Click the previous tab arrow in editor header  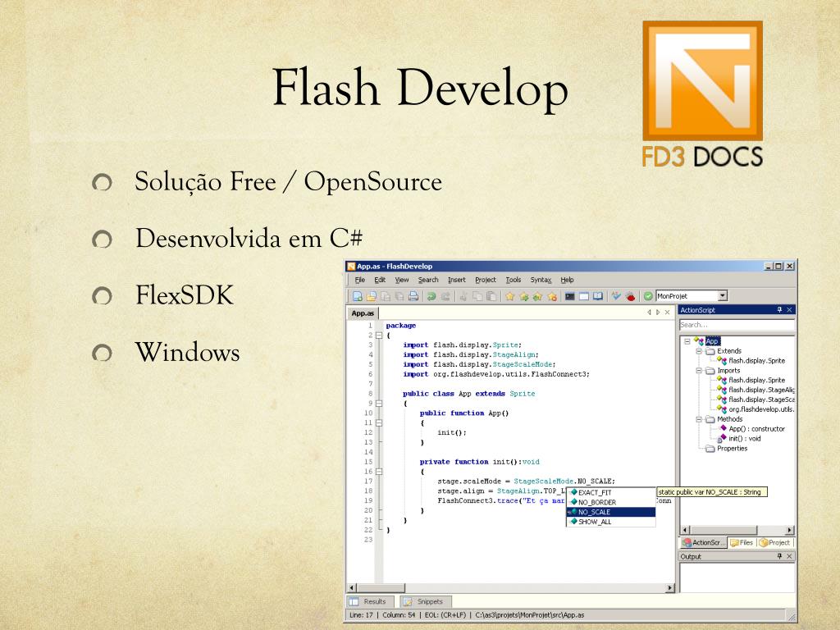649,313
